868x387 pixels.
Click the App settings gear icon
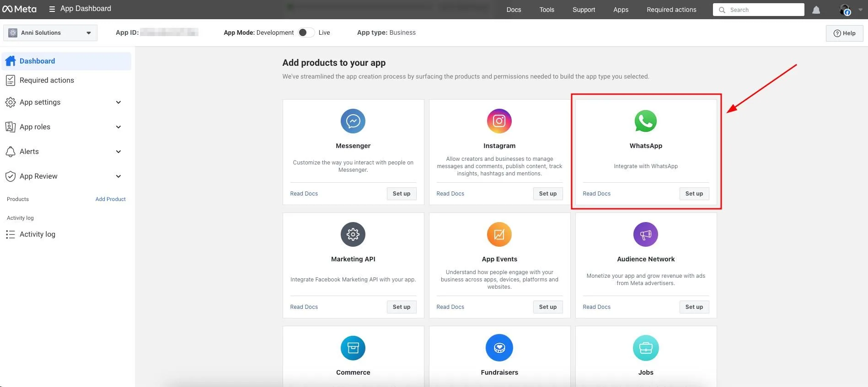11,102
